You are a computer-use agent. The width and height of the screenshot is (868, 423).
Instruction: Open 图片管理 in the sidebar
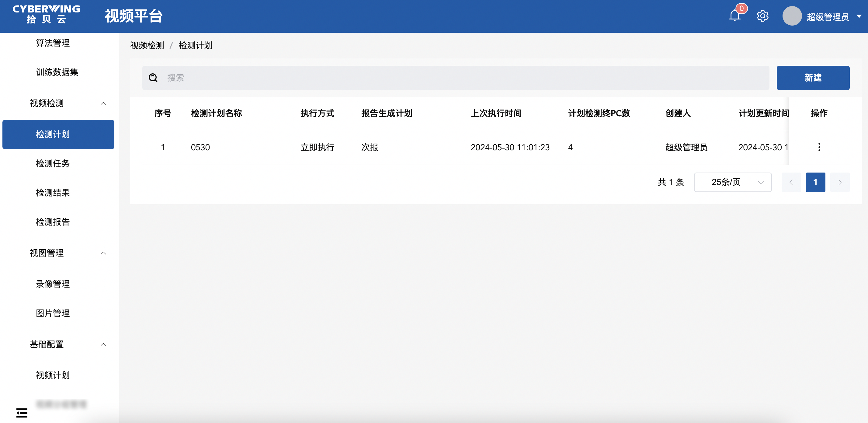tap(53, 313)
